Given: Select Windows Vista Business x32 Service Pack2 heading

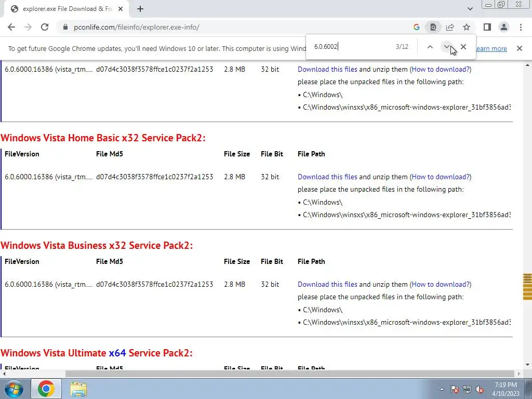Looking at the screenshot, I should pos(97,246).
